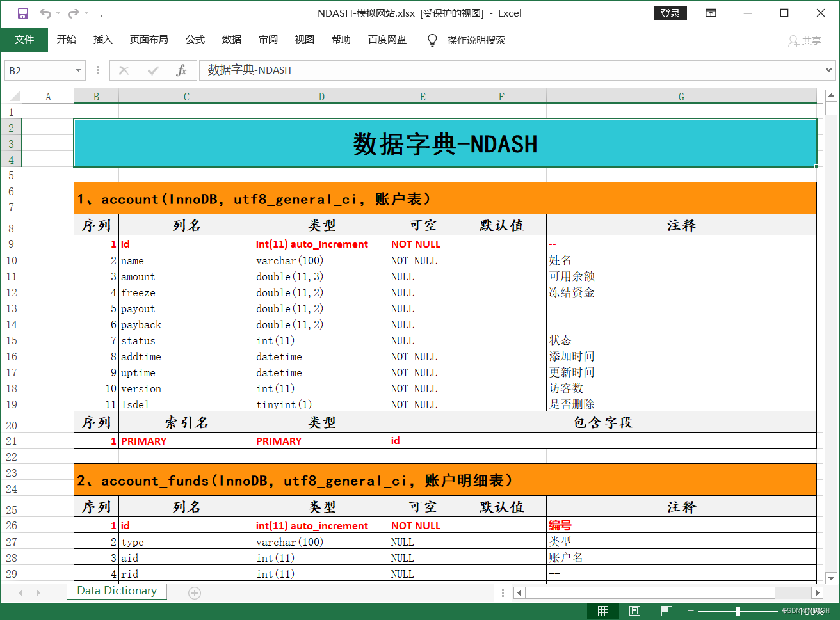Image resolution: width=840 pixels, height=620 pixels.
Task: Switch to the 百度网盘 ribbon tab
Action: click(x=387, y=40)
